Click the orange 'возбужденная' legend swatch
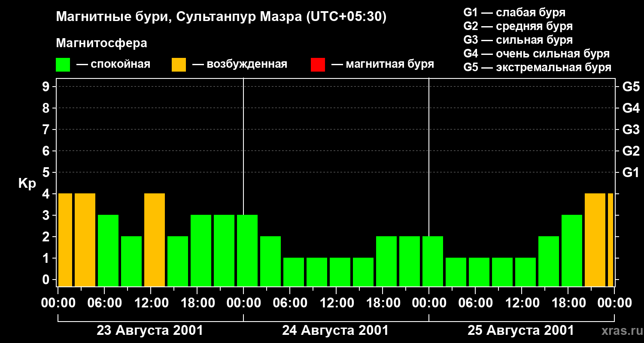Viewport: 644px width, 343px height. [179, 65]
